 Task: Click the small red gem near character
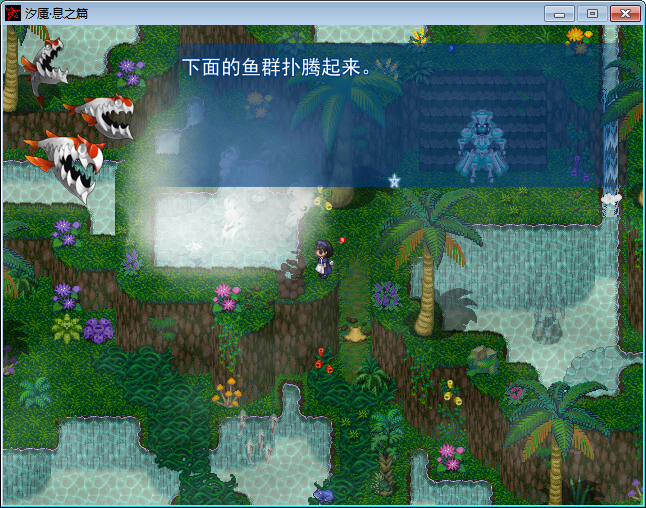click(342, 240)
